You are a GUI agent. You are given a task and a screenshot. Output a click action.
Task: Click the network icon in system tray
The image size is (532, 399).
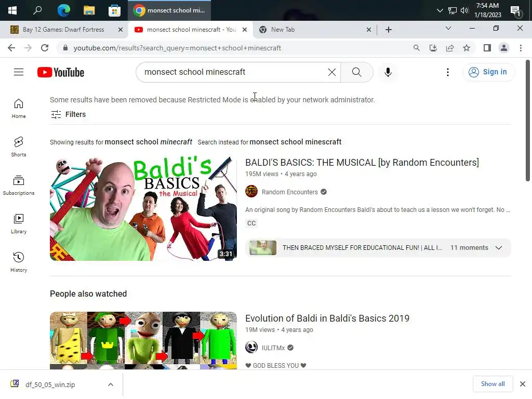pyautogui.click(x=453, y=10)
